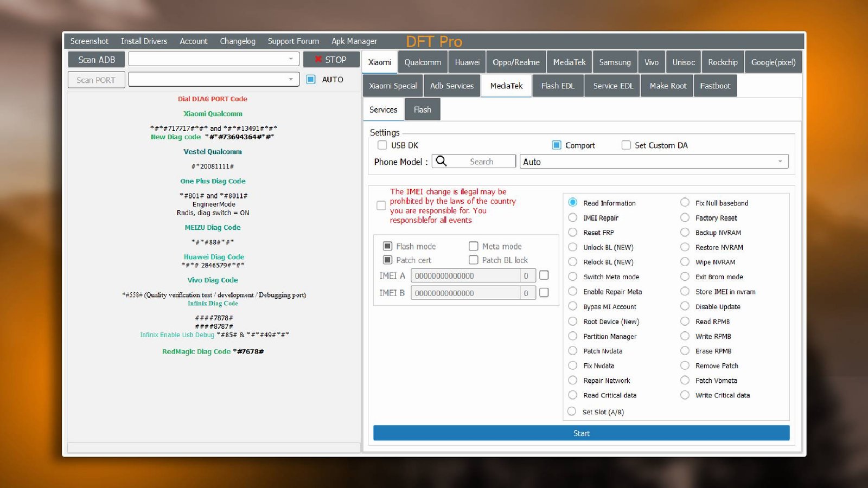Toggle the AUTO checkbox

tap(311, 79)
